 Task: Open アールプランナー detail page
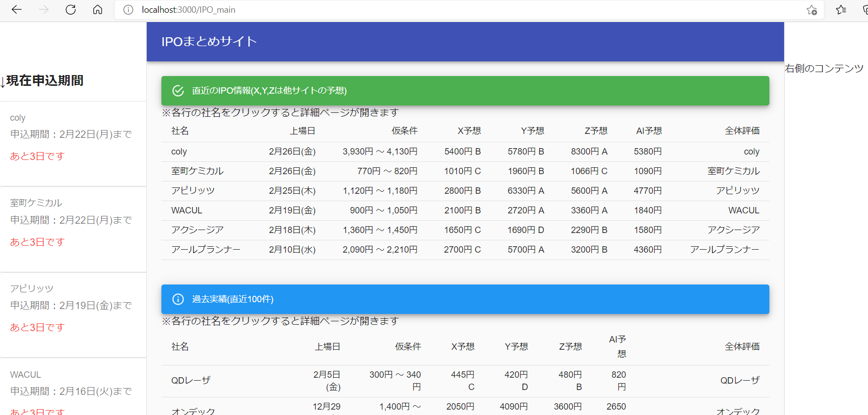pos(206,250)
